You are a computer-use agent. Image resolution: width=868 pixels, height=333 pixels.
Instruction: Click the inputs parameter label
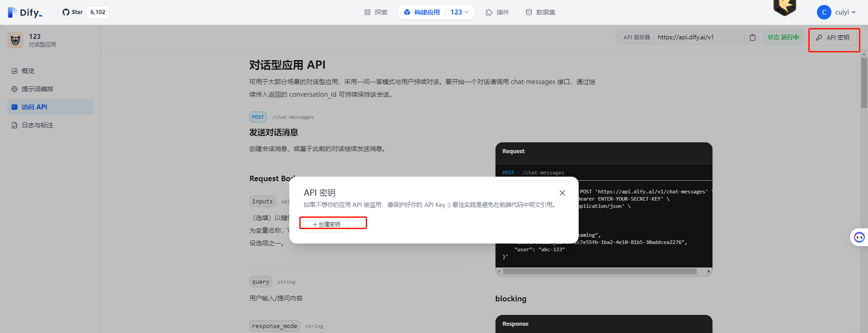[263, 202]
